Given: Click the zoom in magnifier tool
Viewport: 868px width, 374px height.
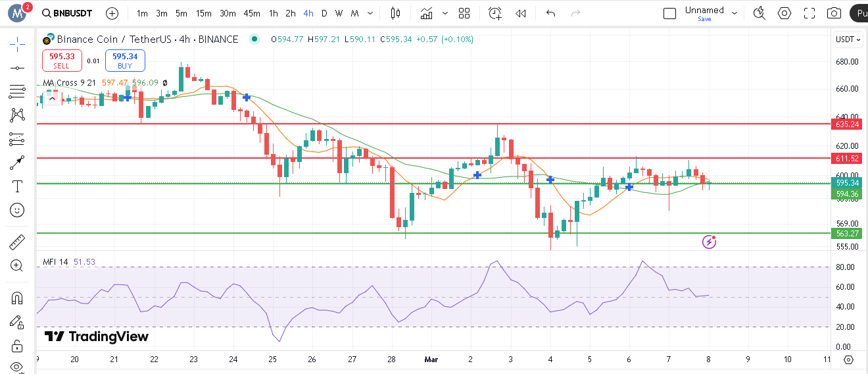Looking at the screenshot, I should [x=17, y=265].
